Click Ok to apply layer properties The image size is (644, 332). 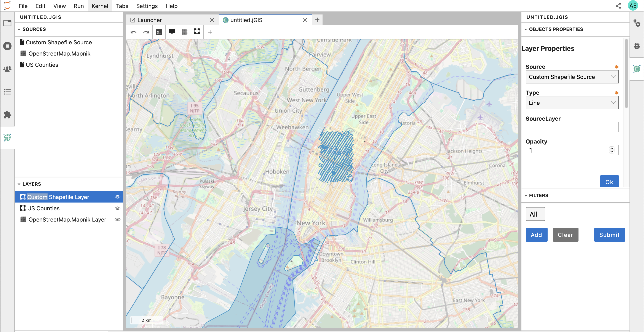(609, 182)
